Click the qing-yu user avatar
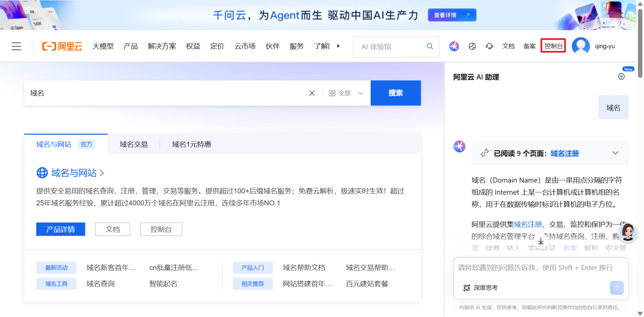Image resolution: width=644 pixels, height=317 pixels. 581,46
